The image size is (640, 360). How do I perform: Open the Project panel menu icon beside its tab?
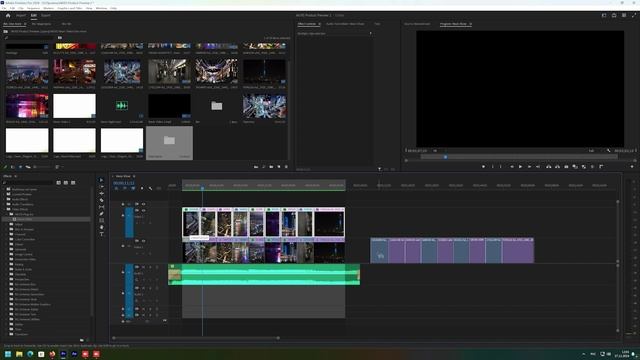[25, 24]
